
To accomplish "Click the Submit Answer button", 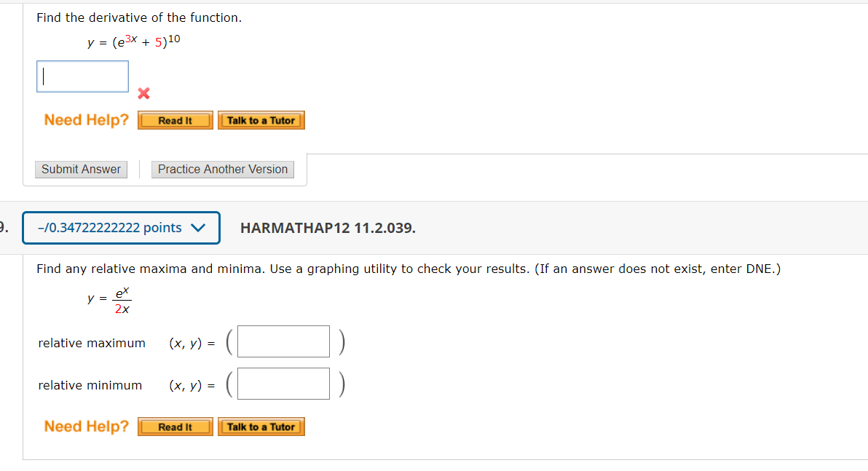I will pos(81,169).
